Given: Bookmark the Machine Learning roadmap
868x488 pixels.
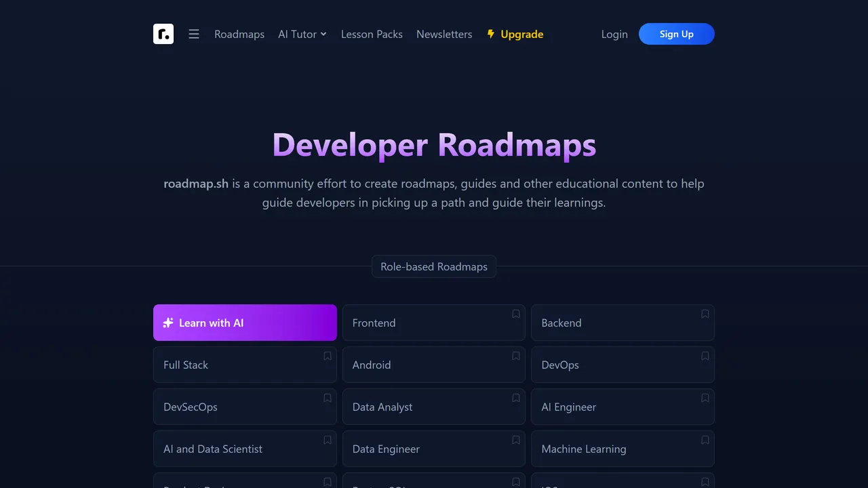Looking at the screenshot, I should click(705, 440).
